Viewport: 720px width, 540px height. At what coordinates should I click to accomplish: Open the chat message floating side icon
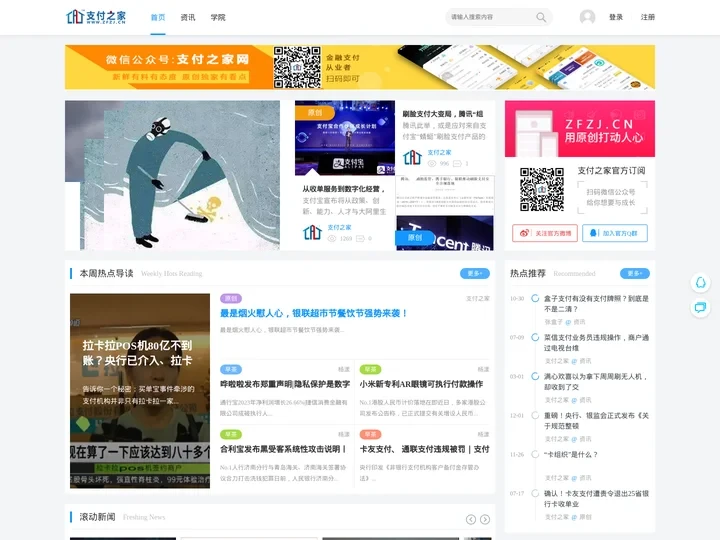coord(700,307)
